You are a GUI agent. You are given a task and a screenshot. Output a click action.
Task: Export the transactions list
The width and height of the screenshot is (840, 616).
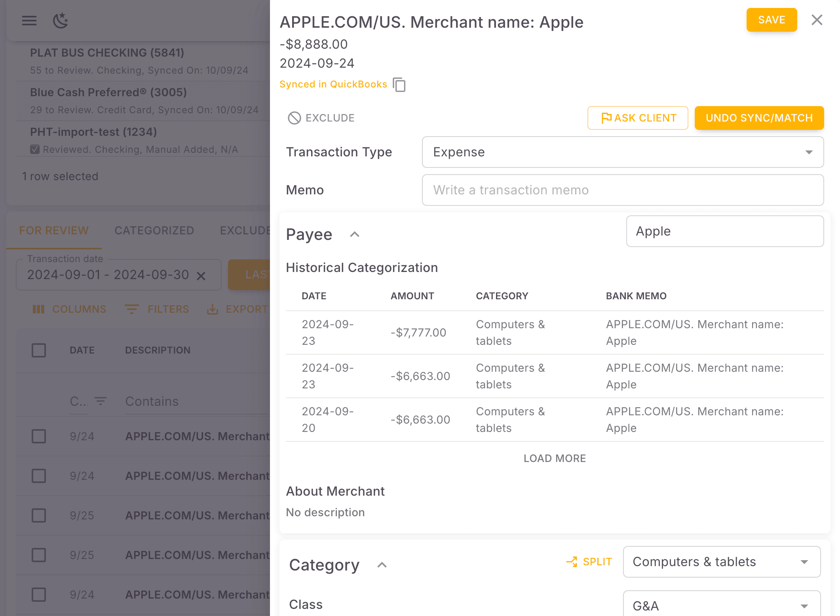coord(236,309)
